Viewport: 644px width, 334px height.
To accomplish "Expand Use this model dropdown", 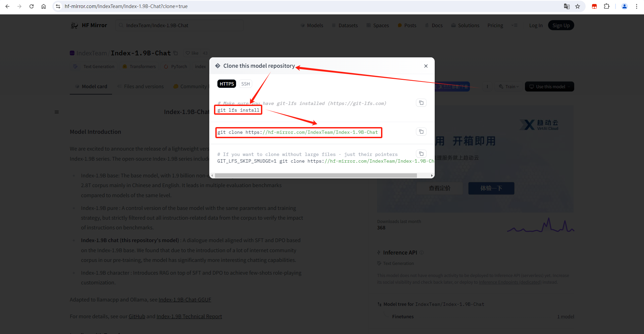I will click(x=549, y=87).
